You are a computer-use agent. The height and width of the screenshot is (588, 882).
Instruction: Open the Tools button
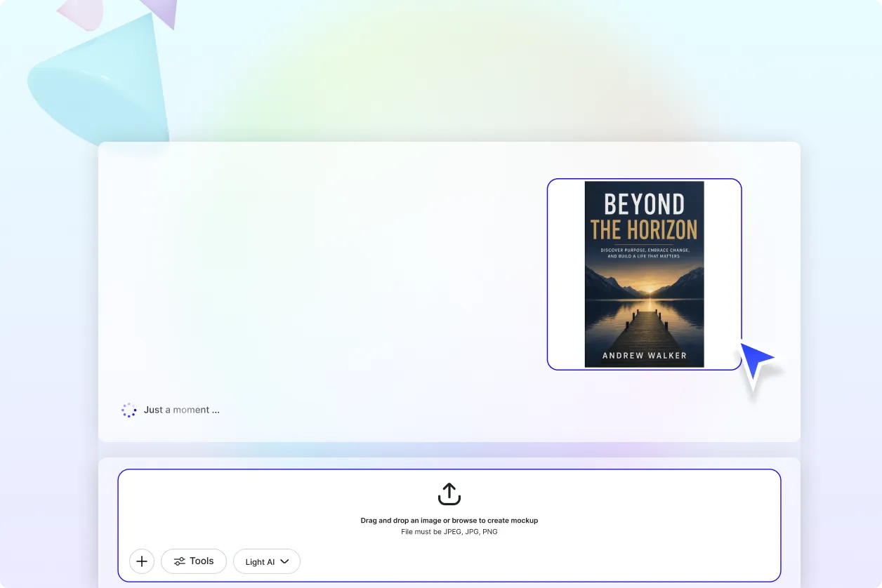tap(194, 561)
